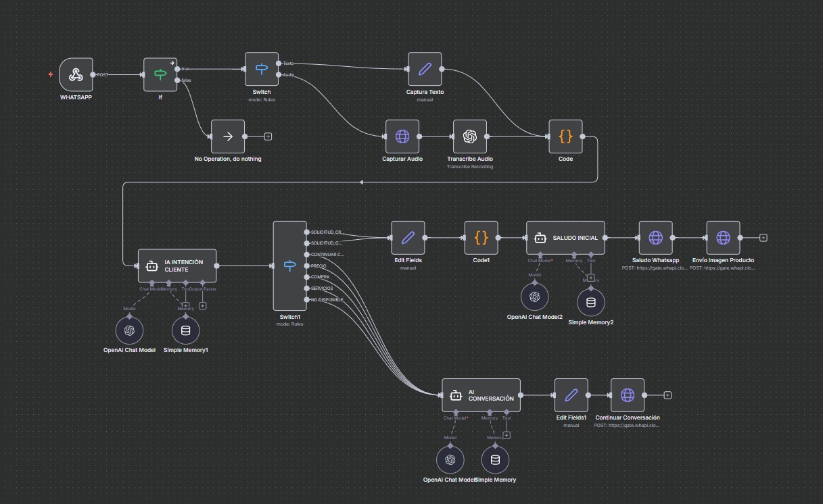Image resolution: width=823 pixels, height=504 pixels.
Task: Add a tool to SALUDO INICIAL agent
Action: point(590,278)
